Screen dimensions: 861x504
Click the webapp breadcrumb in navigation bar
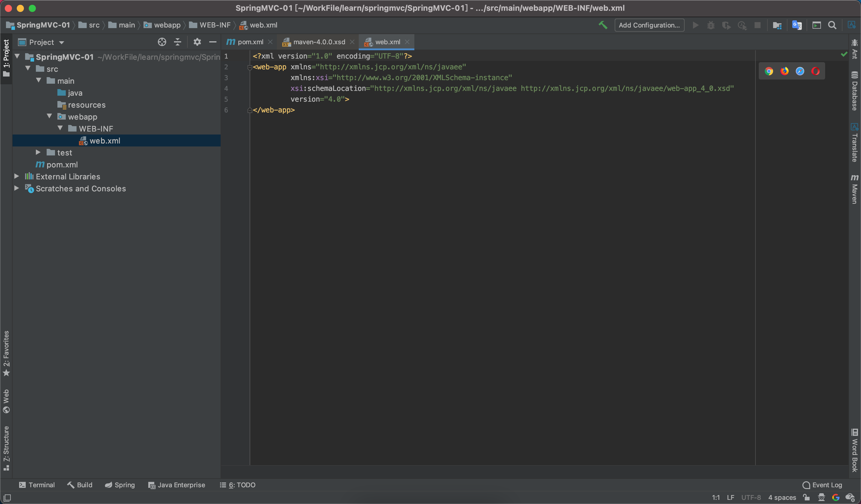[x=162, y=25]
